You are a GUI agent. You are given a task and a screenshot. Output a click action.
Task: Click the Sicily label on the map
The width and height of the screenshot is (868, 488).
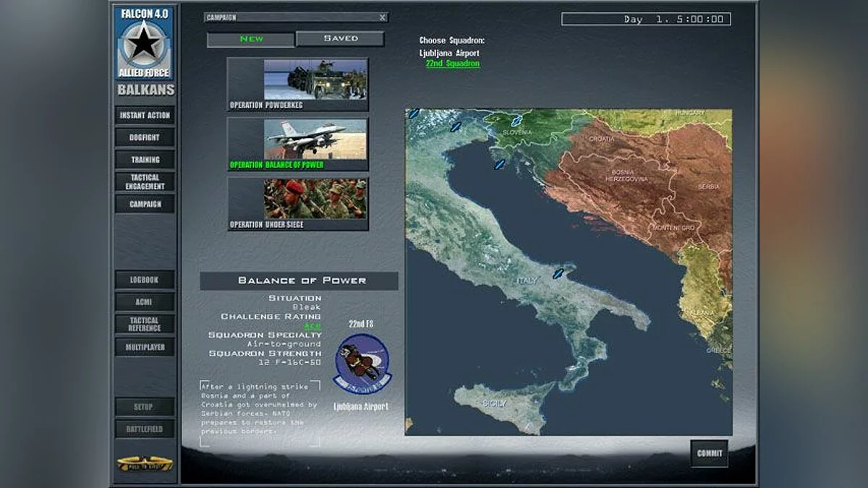pyautogui.click(x=495, y=403)
